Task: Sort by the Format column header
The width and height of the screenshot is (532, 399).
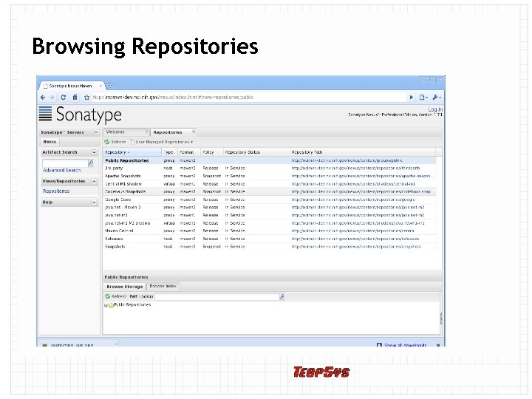Action: point(189,152)
